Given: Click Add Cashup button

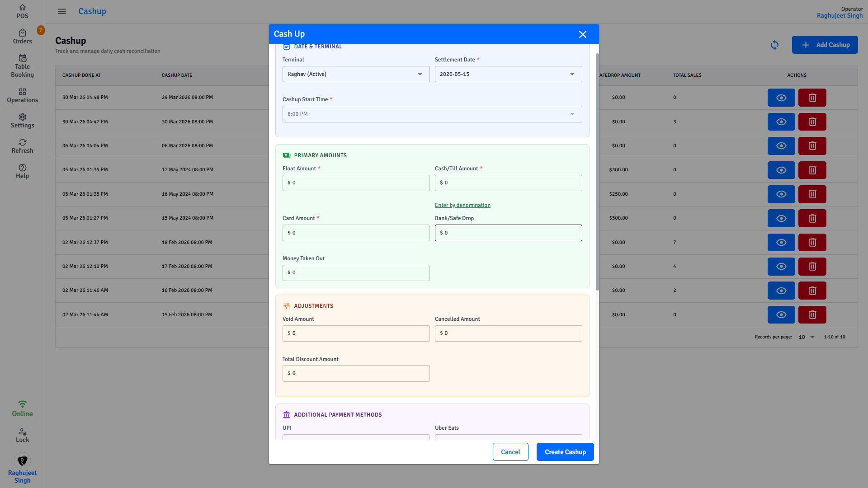Looking at the screenshot, I should 825,45.
